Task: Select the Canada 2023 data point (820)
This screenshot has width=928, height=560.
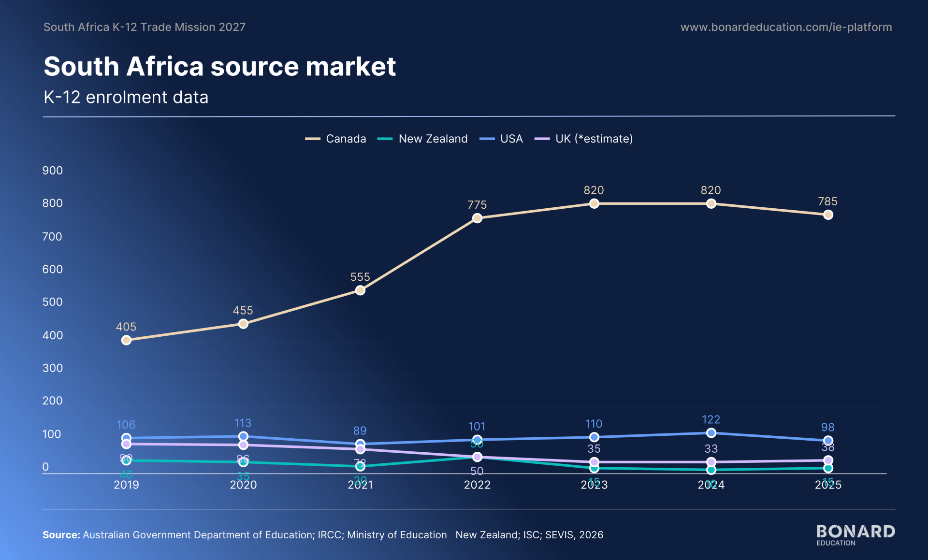Action: click(x=594, y=203)
